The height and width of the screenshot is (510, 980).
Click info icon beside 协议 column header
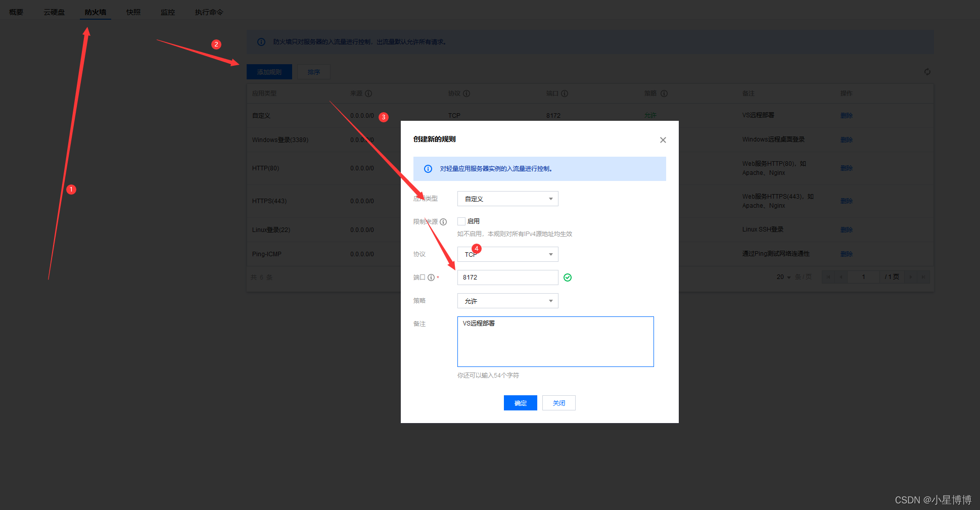click(466, 94)
